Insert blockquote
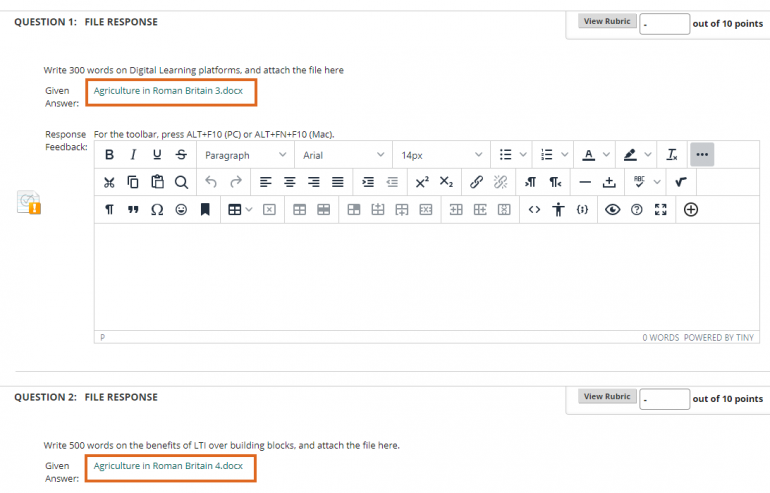 [x=133, y=210]
